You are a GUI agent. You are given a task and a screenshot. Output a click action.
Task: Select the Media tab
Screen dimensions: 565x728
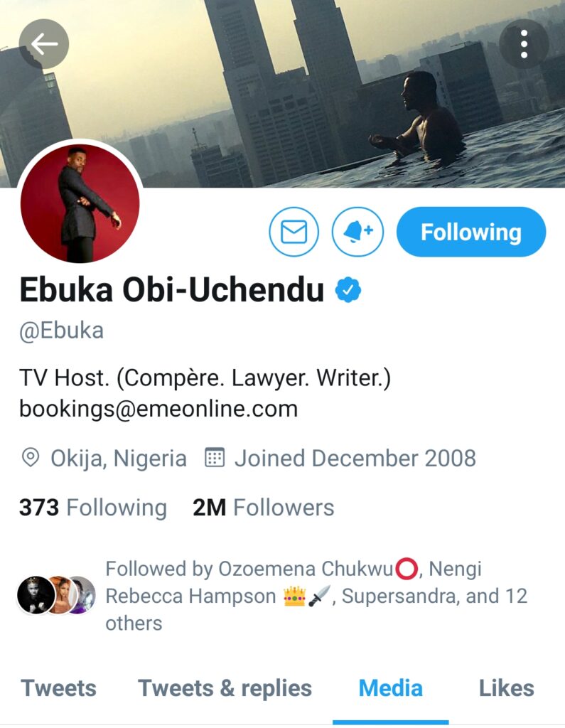point(390,688)
